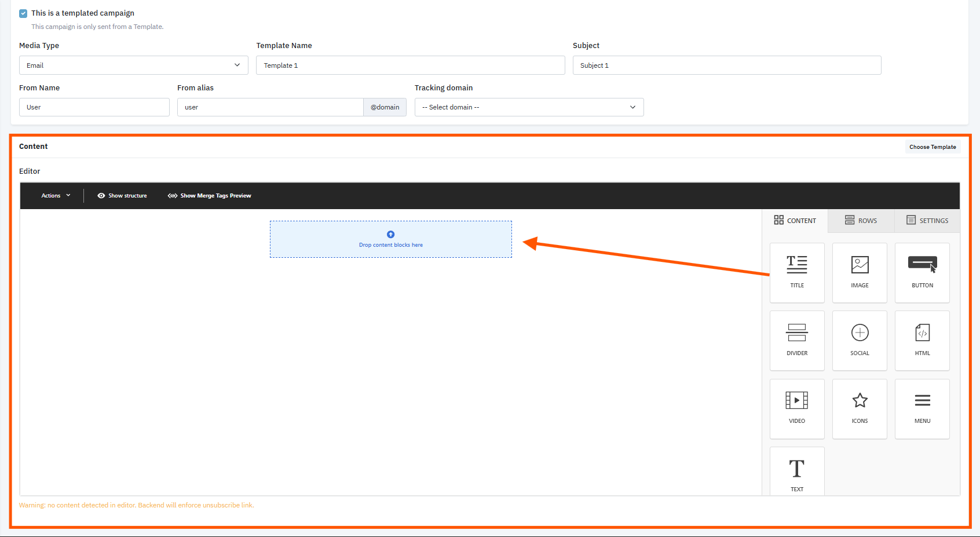Viewport: 980px width, 537px height.
Task: Pick the Button content block
Action: pos(922,273)
